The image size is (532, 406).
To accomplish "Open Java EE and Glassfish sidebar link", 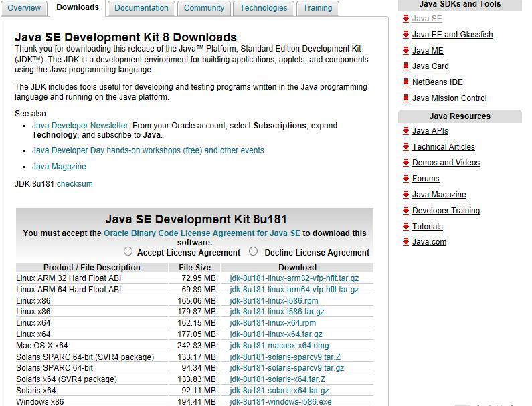I will tap(452, 35).
